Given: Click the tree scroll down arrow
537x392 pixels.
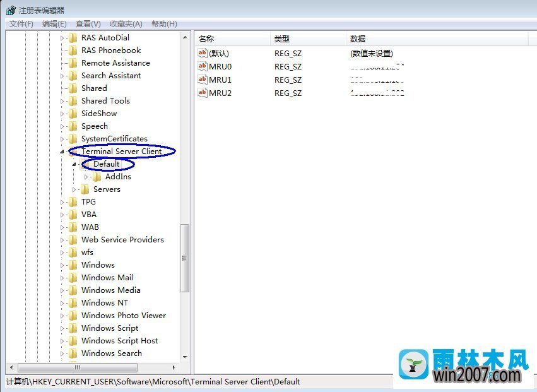Looking at the screenshot, I should pos(185,357).
